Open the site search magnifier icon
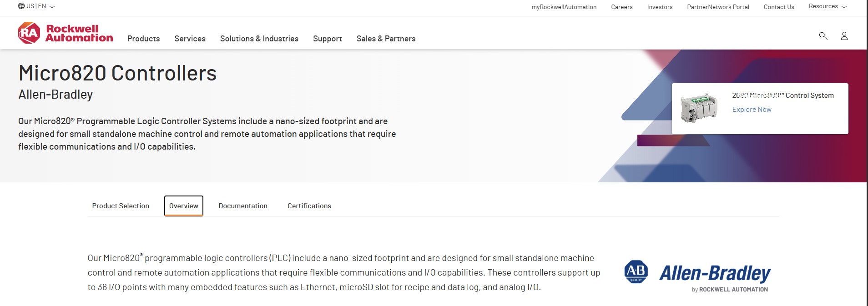 click(823, 35)
